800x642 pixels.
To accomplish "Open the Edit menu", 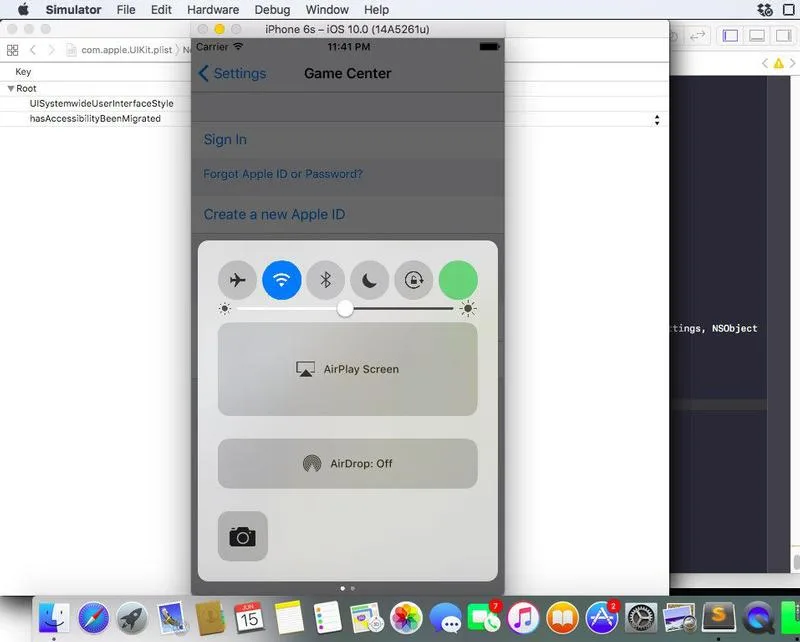I will pos(161,10).
